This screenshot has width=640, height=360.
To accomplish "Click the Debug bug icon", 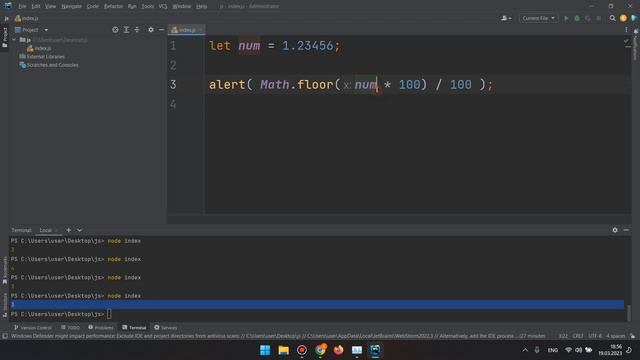I will click(577, 18).
